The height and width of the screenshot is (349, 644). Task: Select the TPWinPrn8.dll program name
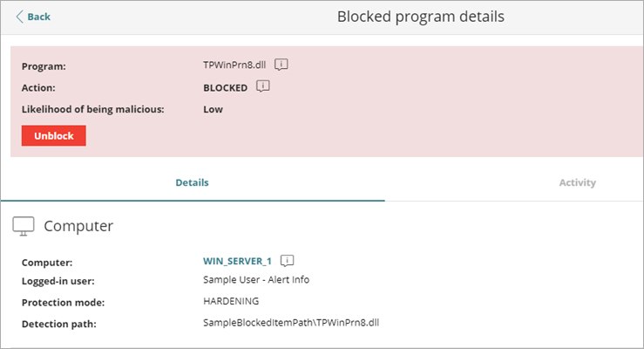click(x=234, y=65)
